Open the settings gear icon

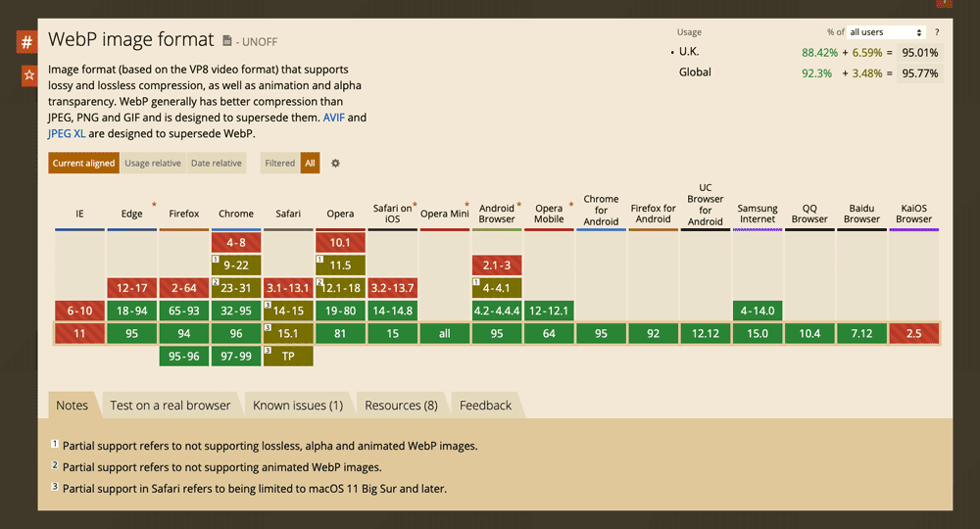pos(335,164)
